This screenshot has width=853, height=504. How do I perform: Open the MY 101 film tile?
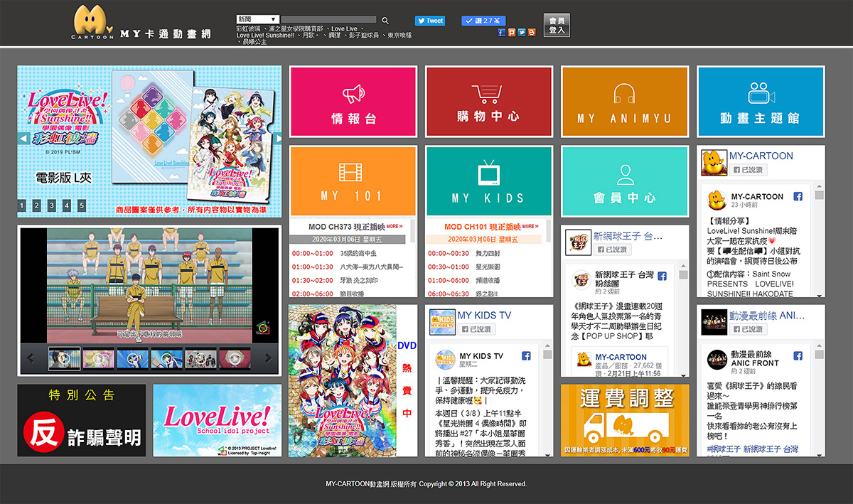(x=353, y=182)
